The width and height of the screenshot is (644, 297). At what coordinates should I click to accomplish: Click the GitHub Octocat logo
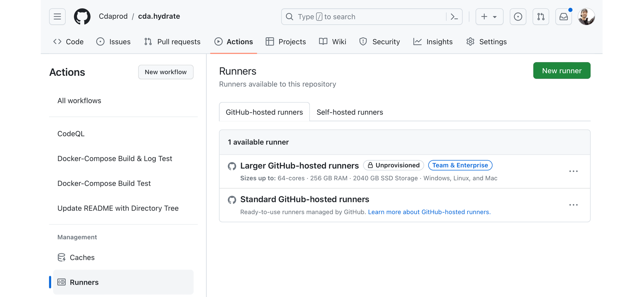click(82, 17)
